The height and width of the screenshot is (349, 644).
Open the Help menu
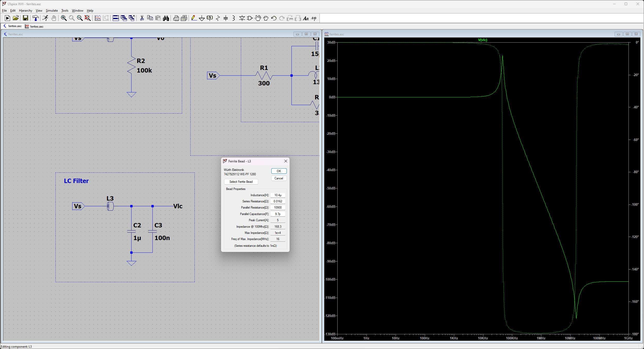tap(90, 11)
